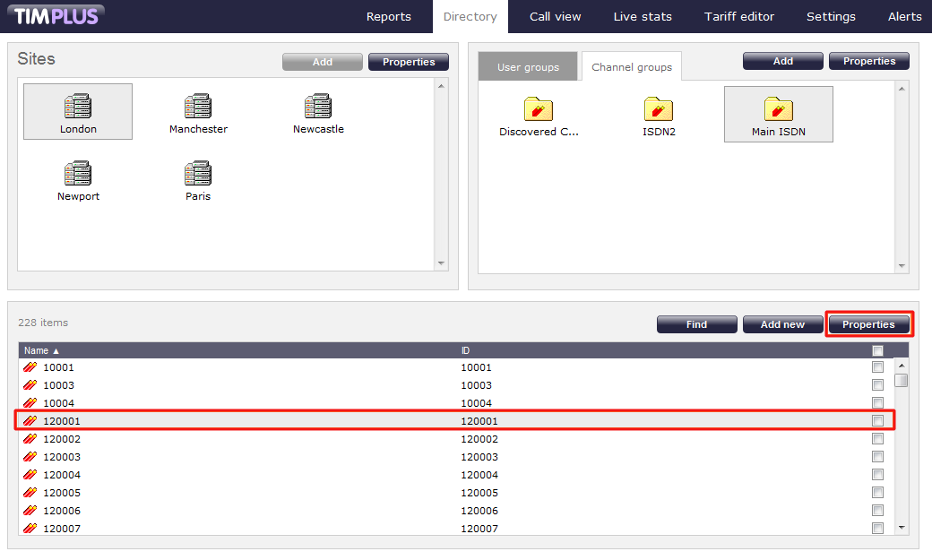This screenshot has height=560, width=932.
Task: Choose the Newport site icon
Action: coord(78,175)
